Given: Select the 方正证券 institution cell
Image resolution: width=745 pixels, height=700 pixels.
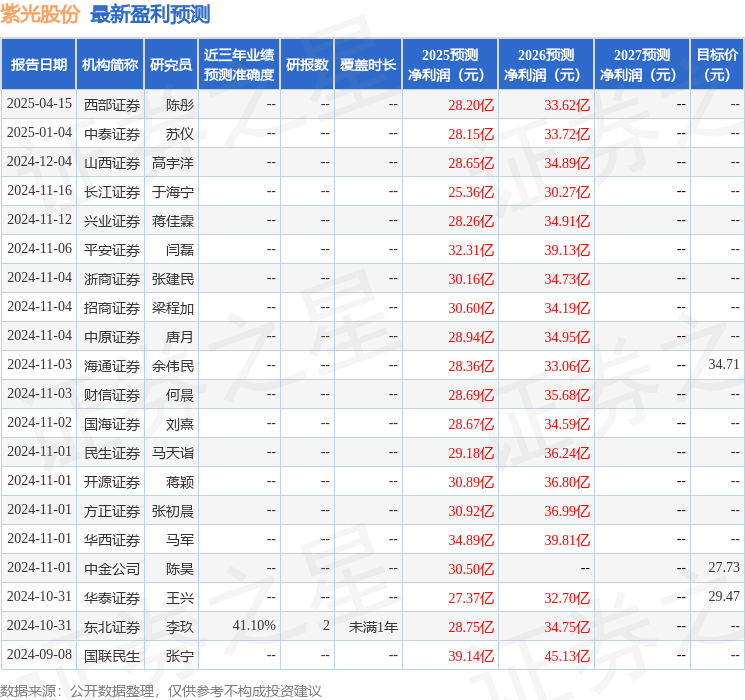Looking at the screenshot, I should [x=112, y=511].
